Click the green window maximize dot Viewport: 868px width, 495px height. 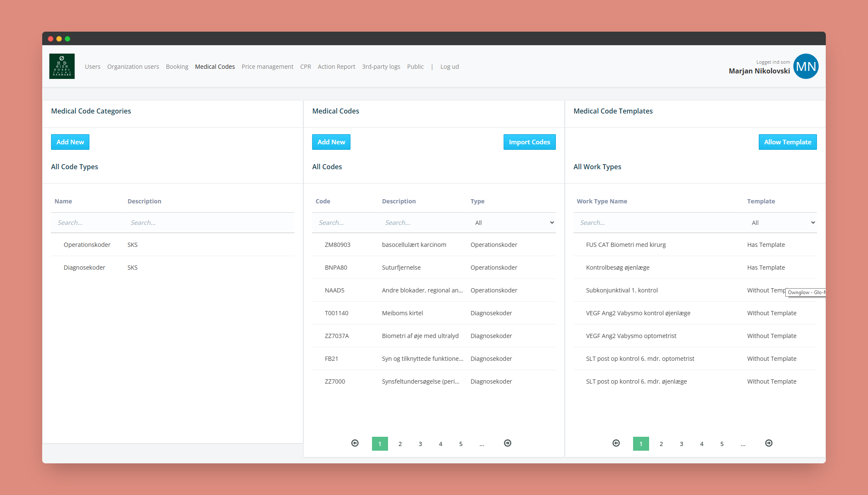click(67, 39)
